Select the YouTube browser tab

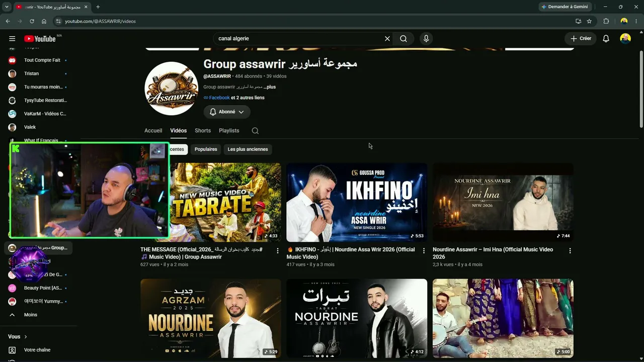coord(51,7)
